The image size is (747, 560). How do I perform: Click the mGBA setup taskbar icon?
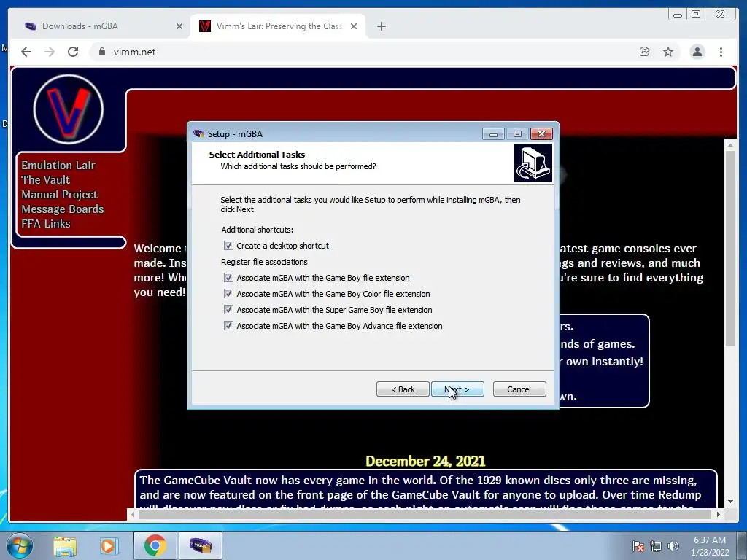point(200,545)
